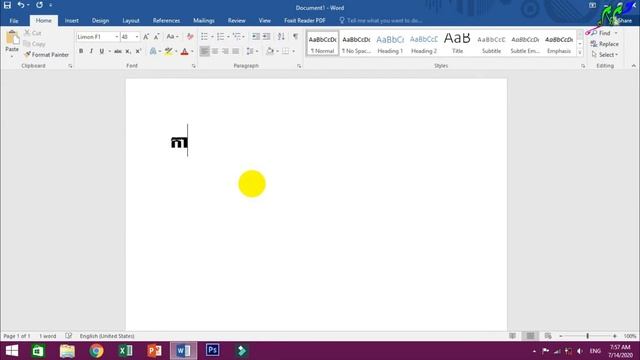
Task: Decrease paragraph indent
Action: tap(256, 37)
